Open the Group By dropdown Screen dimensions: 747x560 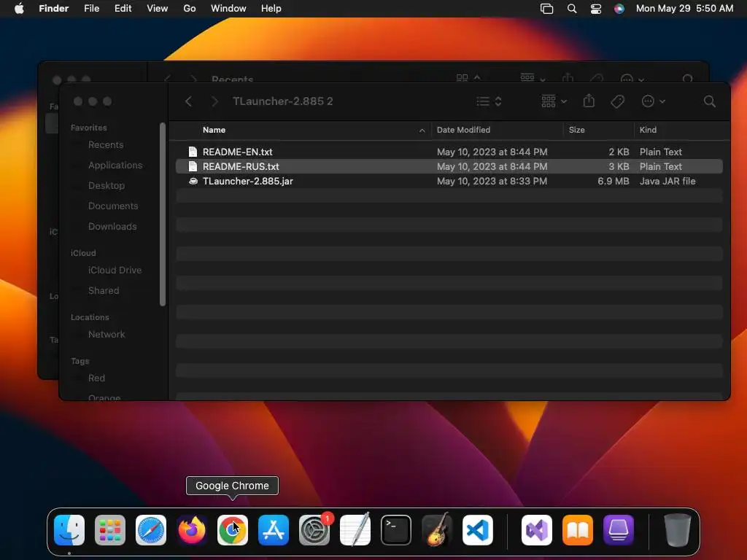pos(554,101)
